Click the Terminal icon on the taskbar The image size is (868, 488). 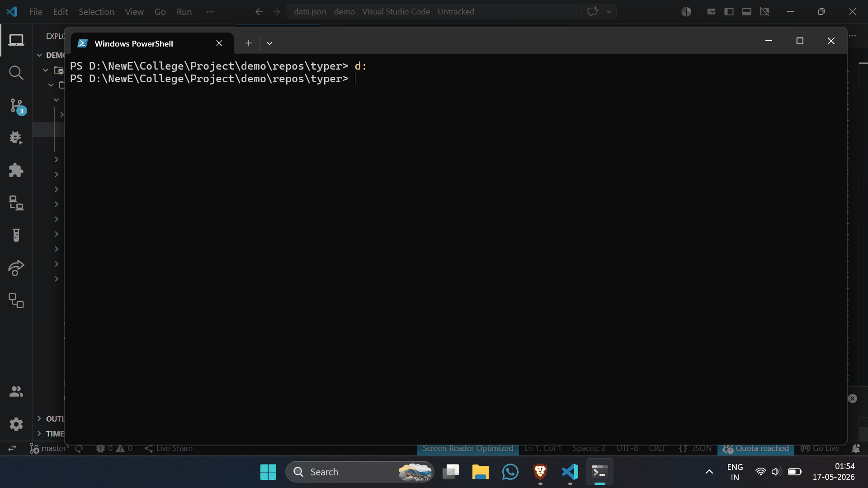(x=600, y=472)
